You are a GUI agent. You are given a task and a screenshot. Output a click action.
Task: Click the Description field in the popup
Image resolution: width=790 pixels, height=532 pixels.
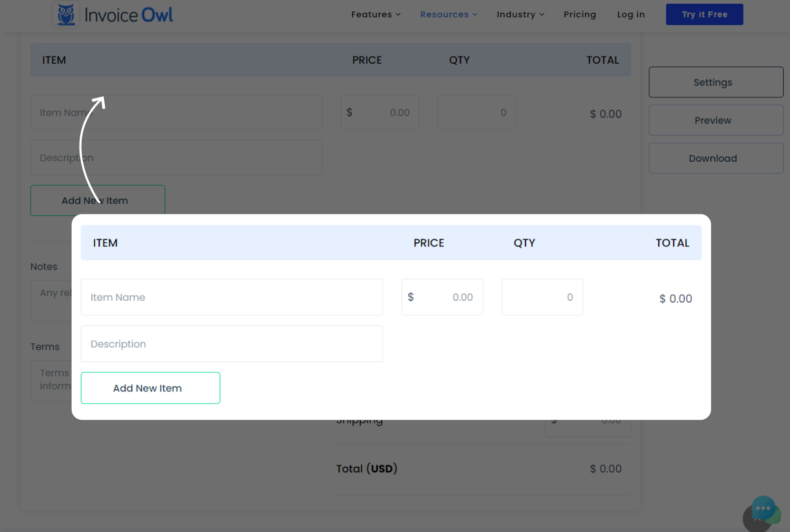[x=232, y=343]
